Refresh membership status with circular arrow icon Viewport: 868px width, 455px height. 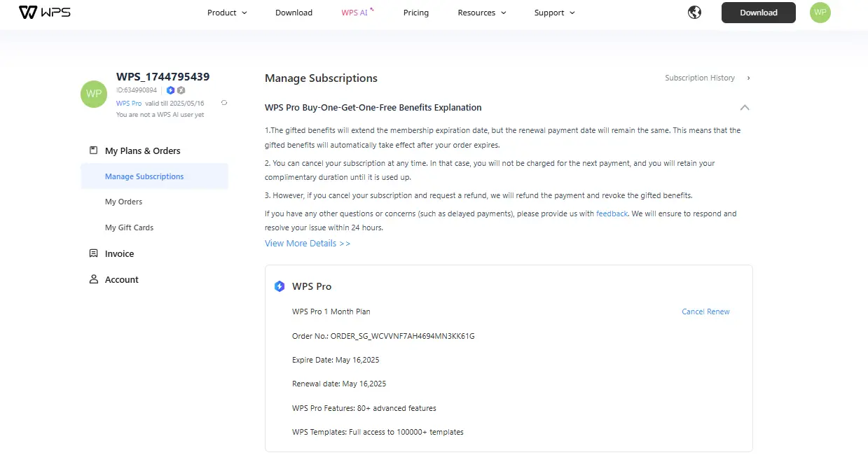click(224, 103)
